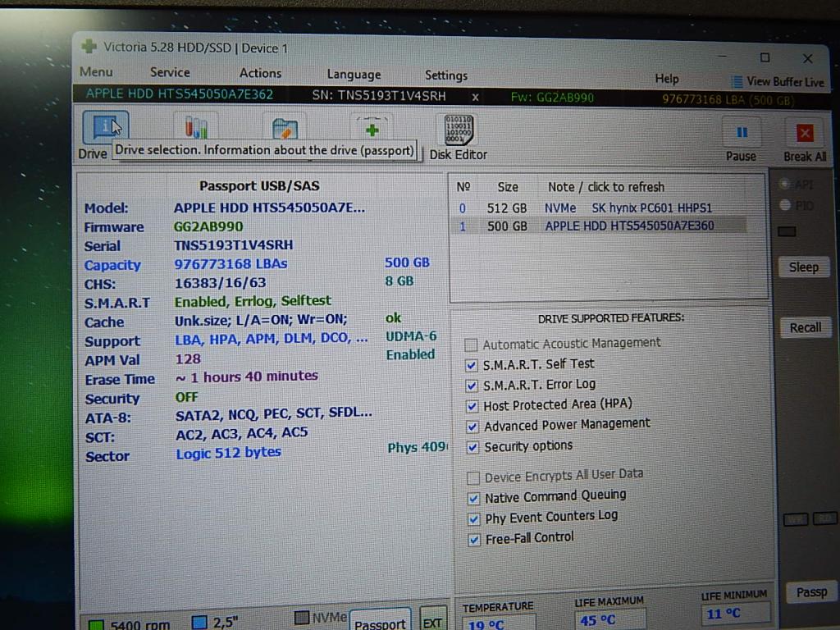Image resolution: width=840 pixels, height=630 pixels.
Task: Open the Actions menu
Action: pyautogui.click(x=260, y=73)
